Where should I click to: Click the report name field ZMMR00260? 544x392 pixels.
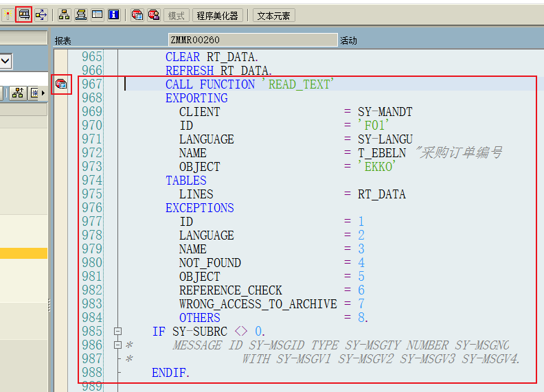pos(253,40)
